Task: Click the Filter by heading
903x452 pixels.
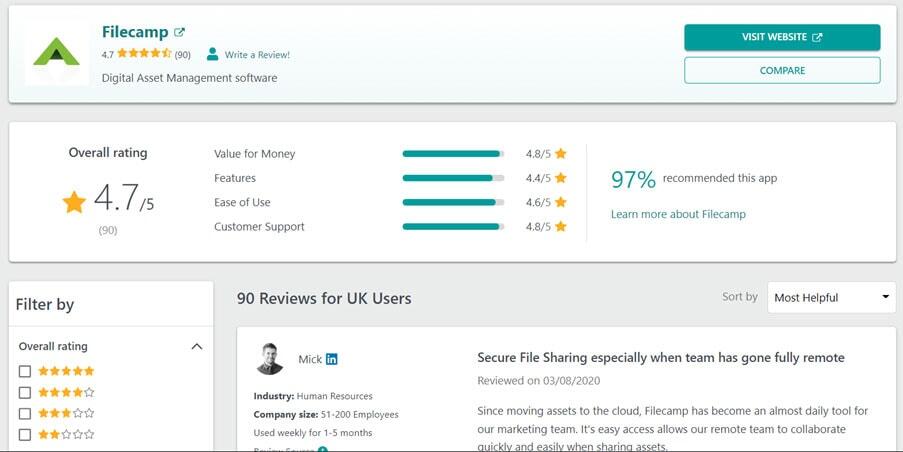Action: [x=45, y=304]
